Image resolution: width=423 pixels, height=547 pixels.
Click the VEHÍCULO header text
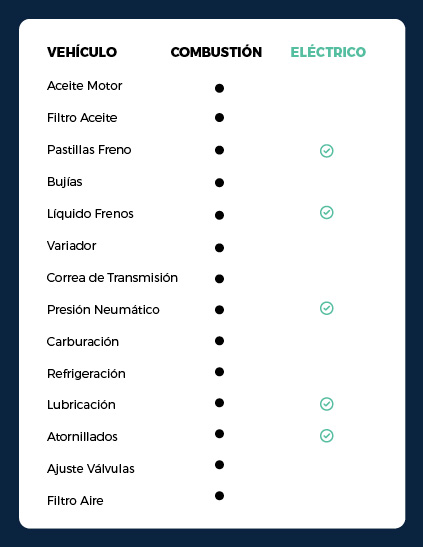pos(82,52)
